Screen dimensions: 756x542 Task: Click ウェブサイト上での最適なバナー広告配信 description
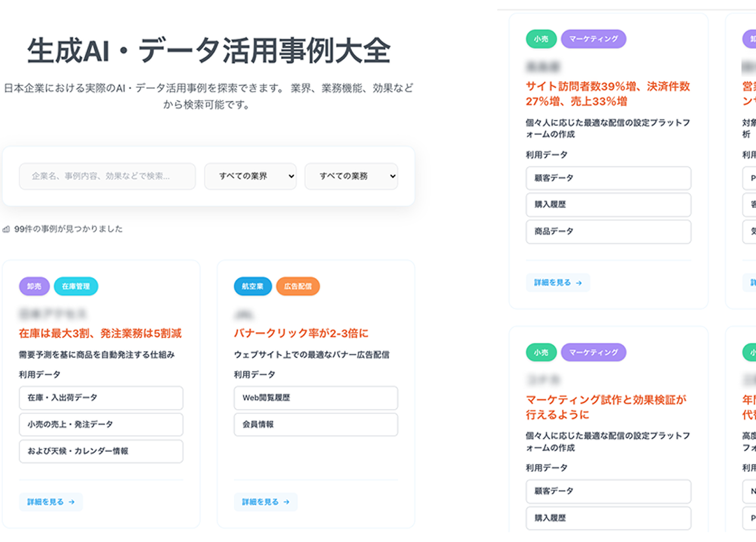311,355
